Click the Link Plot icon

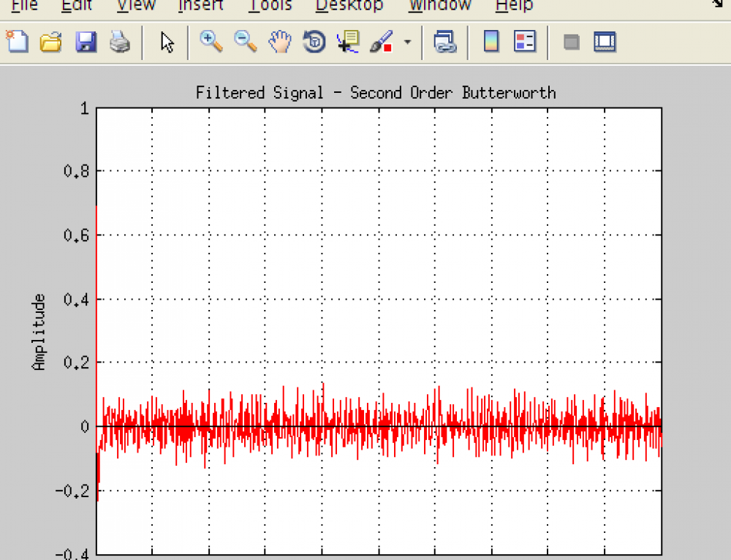pyautogui.click(x=444, y=42)
